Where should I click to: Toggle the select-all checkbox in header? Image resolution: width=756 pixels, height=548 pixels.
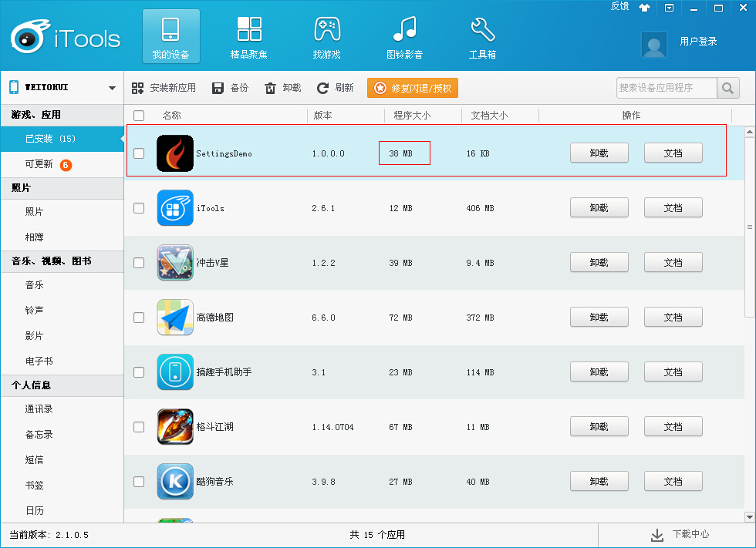[139, 116]
